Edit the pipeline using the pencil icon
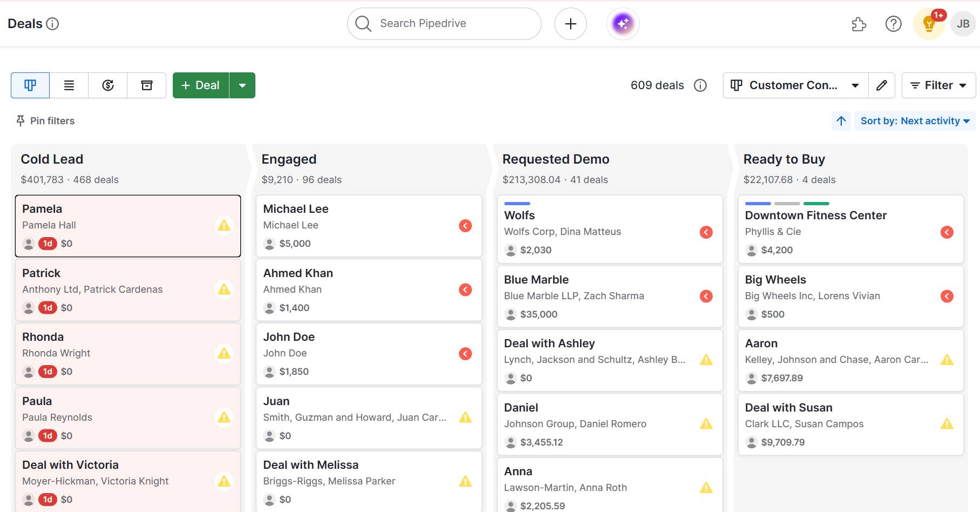This screenshot has height=512, width=980. click(882, 85)
